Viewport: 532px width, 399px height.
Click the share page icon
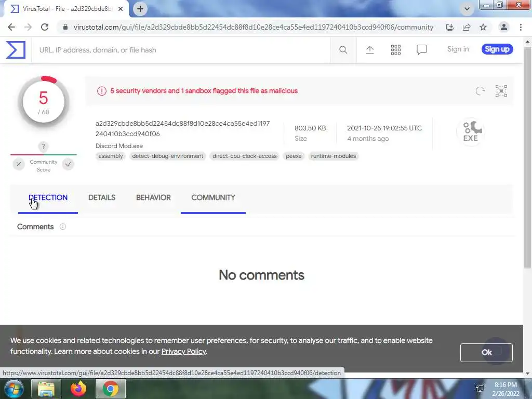pos(467,27)
